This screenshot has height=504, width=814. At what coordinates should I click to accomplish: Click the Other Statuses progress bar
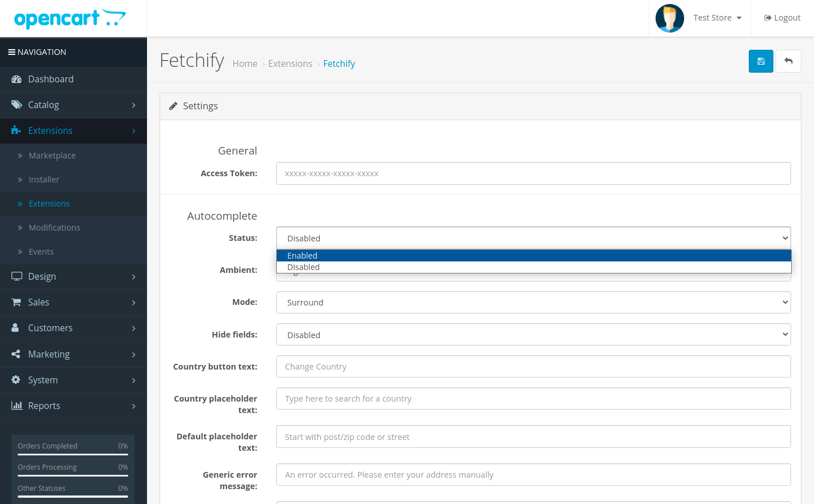[x=73, y=497]
